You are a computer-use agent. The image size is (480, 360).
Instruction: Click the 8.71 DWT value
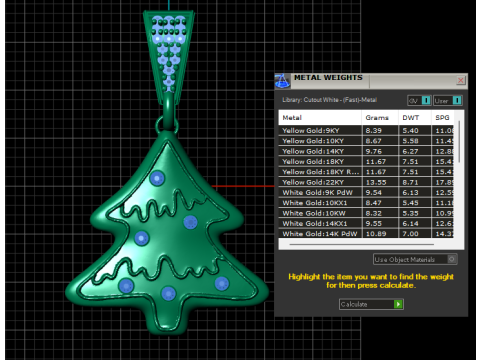point(410,182)
